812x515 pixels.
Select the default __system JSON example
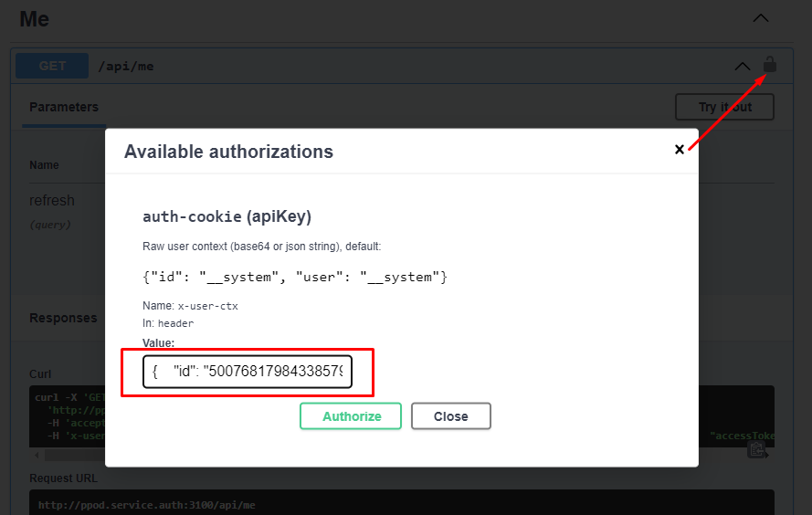294,276
